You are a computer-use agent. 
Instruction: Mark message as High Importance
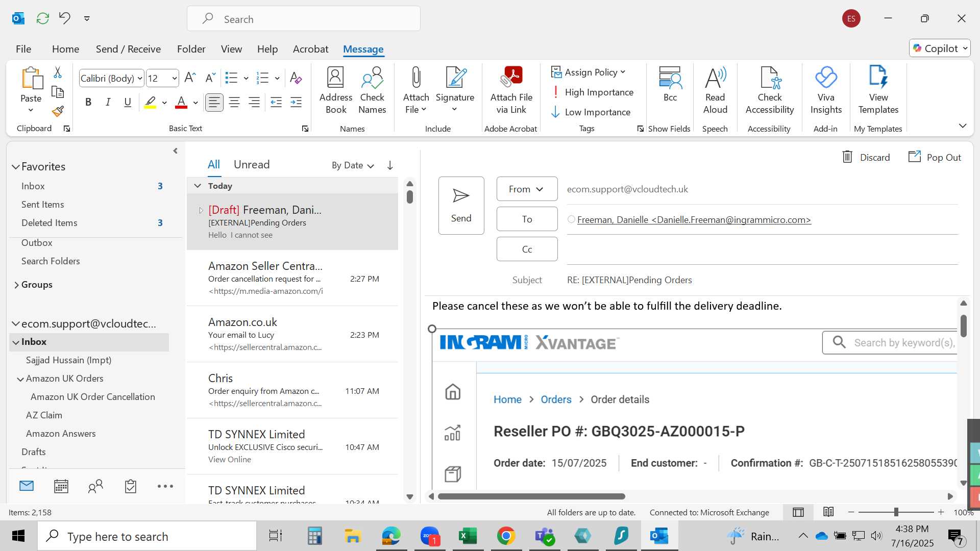593,92
